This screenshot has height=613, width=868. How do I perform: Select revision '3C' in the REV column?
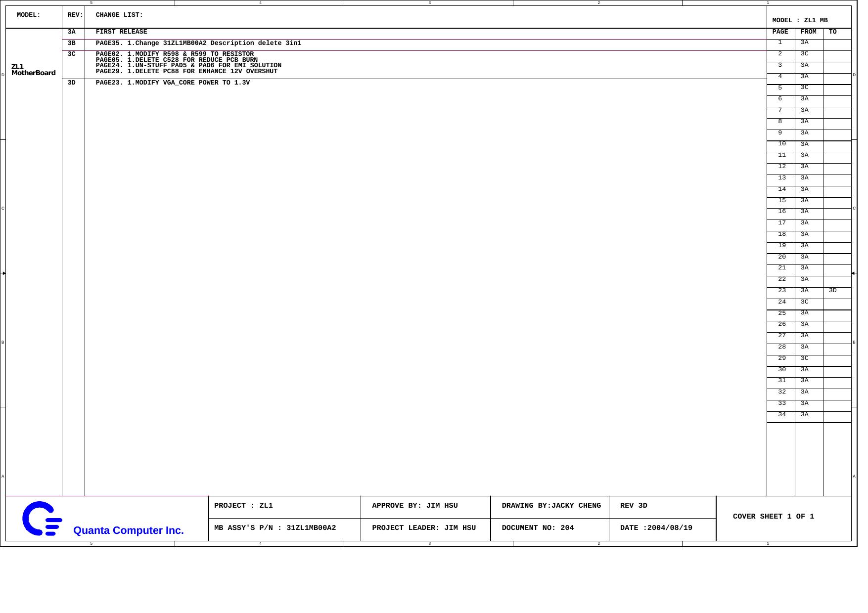(72, 54)
